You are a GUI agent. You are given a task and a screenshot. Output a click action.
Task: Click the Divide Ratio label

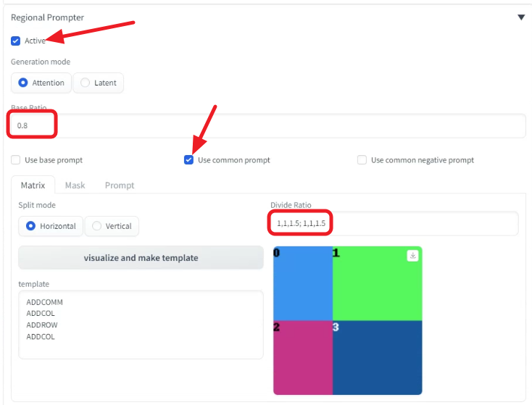(x=291, y=205)
